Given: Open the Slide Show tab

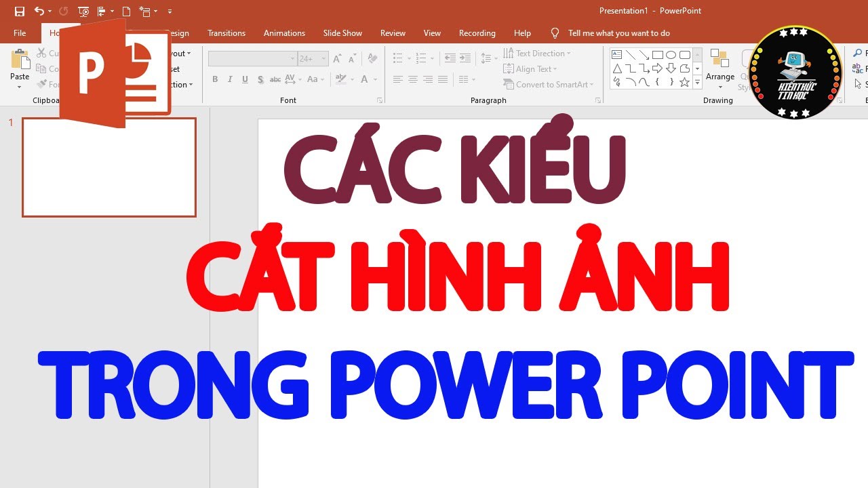Looking at the screenshot, I should click(x=342, y=33).
